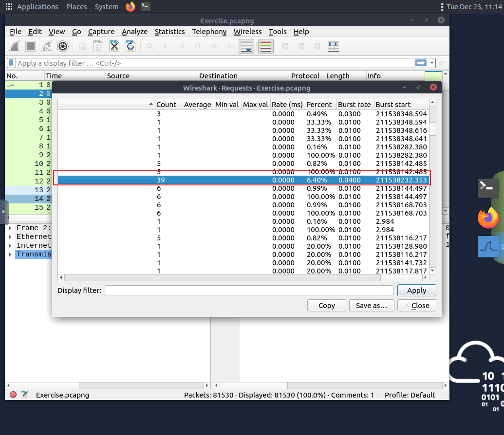Click the close capture file icon

pyautogui.click(x=114, y=47)
